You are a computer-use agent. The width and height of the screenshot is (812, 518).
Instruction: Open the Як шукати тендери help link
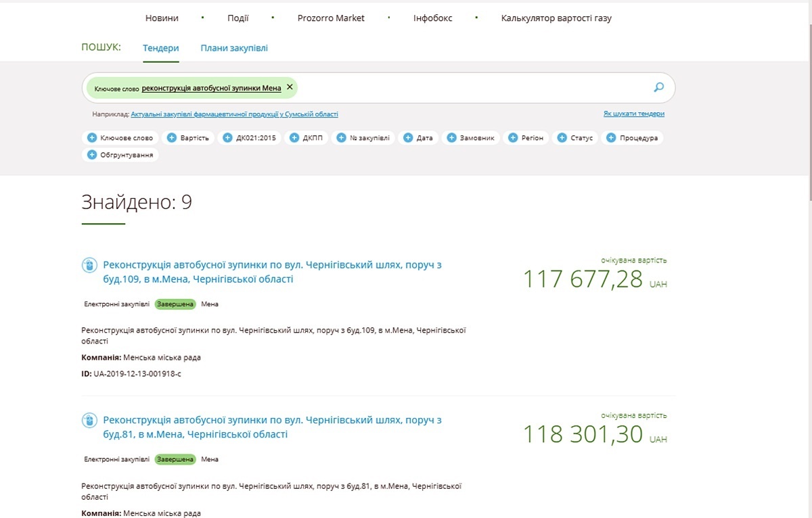[633, 114]
